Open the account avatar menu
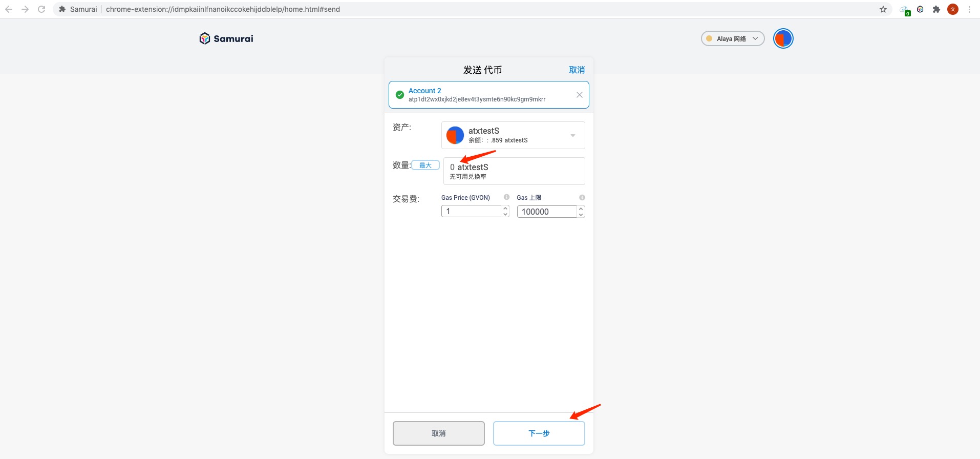 783,38
